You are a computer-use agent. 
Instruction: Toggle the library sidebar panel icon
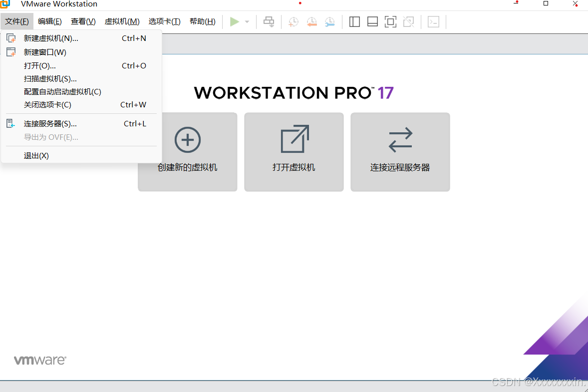(354, 22)
